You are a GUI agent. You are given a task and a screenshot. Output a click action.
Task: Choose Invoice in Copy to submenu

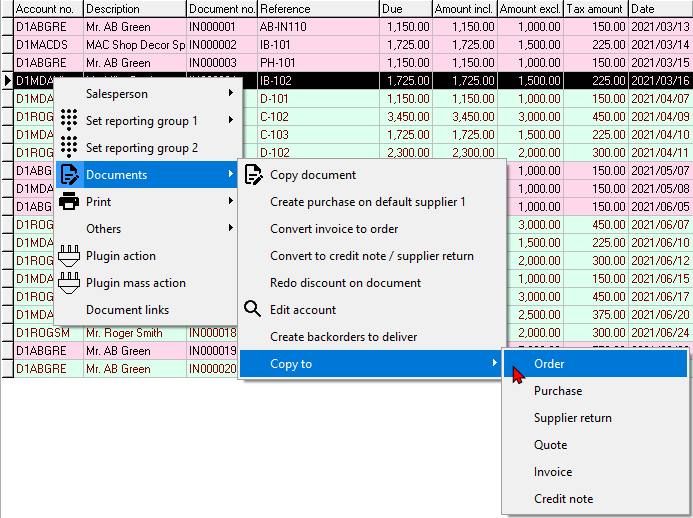click(595, 472)
